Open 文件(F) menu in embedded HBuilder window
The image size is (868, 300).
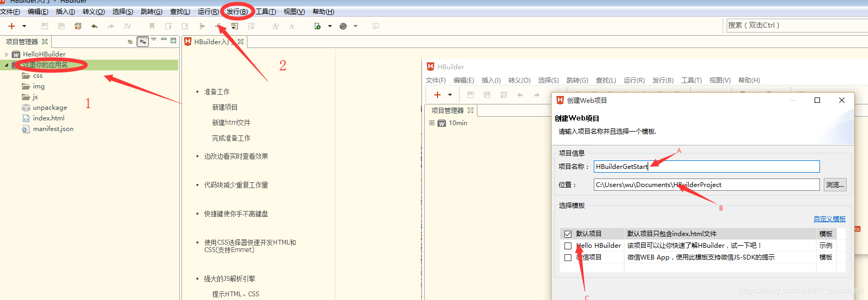point(436,80)
